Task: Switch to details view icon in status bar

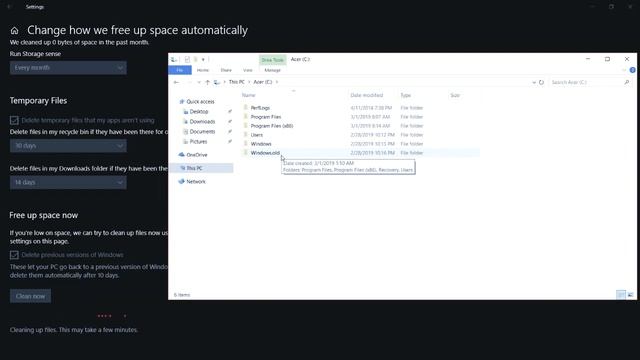Action: click(x=621, y=295)
